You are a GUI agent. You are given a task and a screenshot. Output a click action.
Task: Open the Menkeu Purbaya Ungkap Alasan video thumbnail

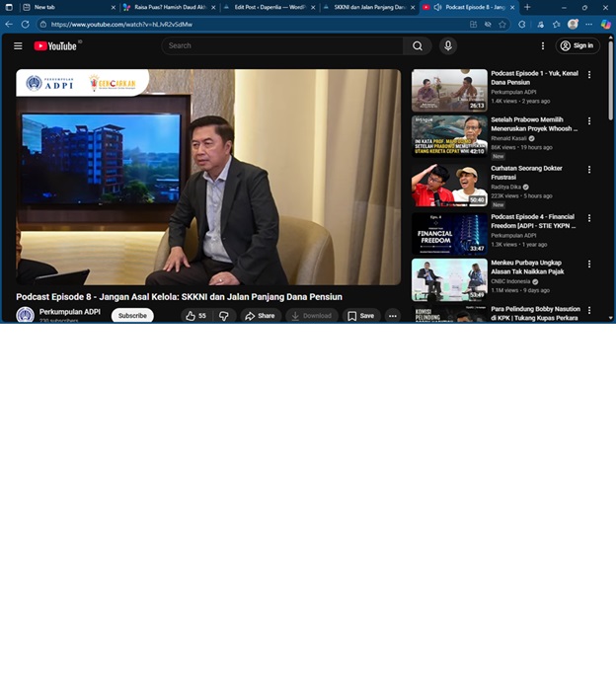coord(449,279)
